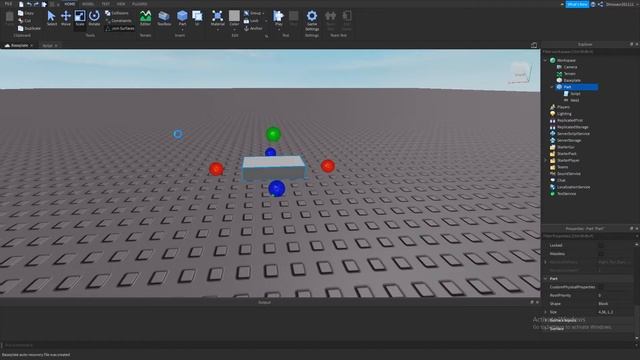This screenshot has width=640, height=360.
Task: Click the Cut clipboard button
Action: [x=24, y=21]
